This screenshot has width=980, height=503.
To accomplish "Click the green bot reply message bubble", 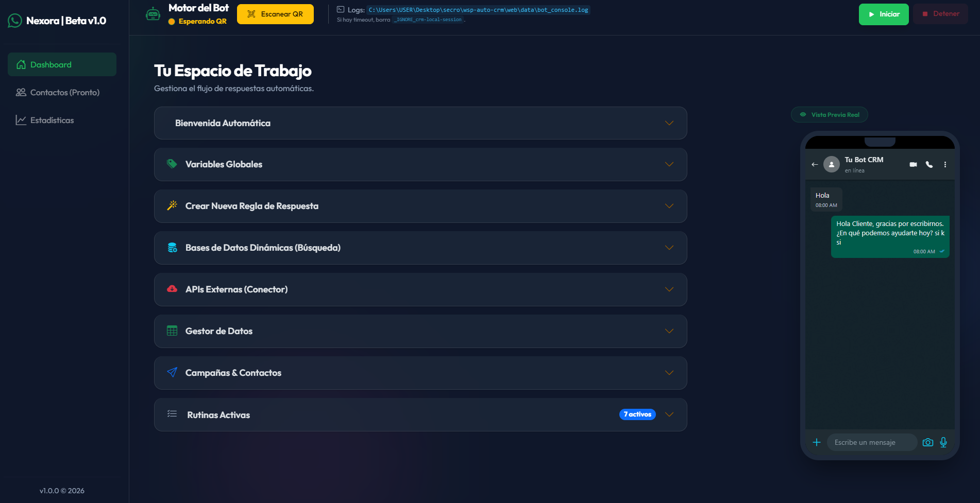I will (890, 237).
